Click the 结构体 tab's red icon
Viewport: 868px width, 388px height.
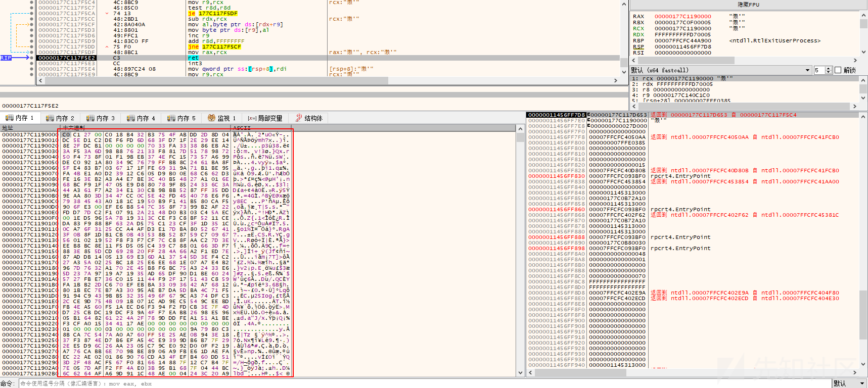[x=299, y=118]
